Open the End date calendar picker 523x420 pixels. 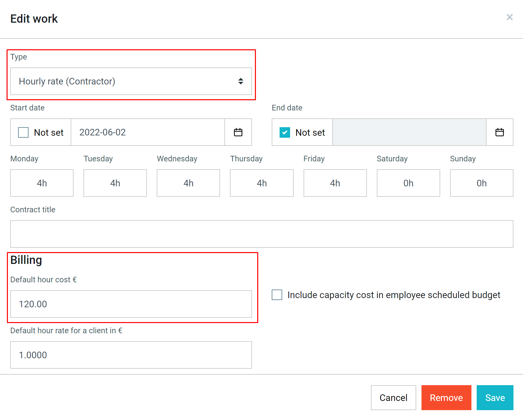click(500, 132)
